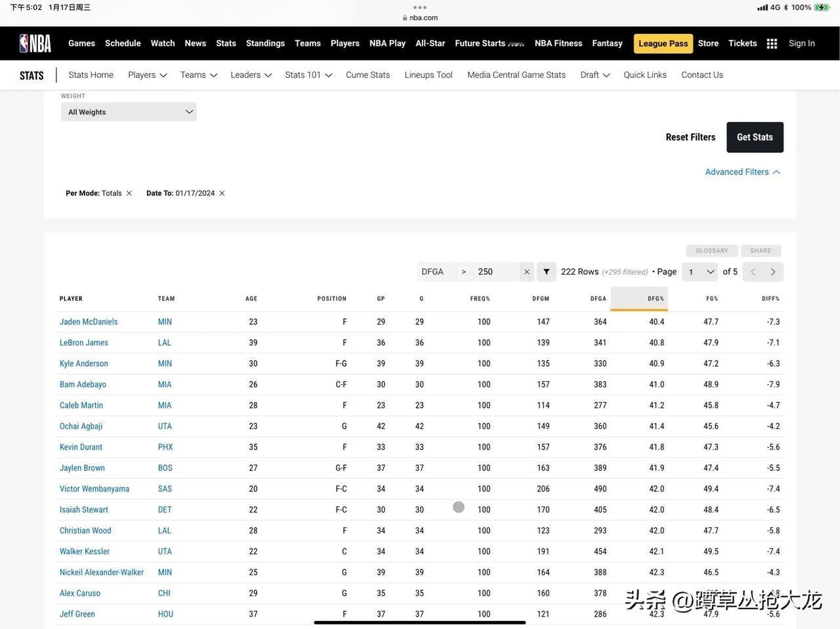Open Schedule in the top navigation

[x=123, y=43]
